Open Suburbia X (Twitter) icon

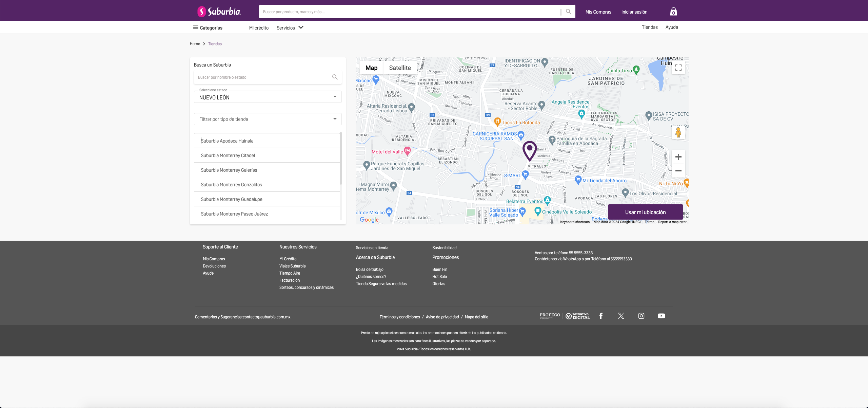point(621,316)
